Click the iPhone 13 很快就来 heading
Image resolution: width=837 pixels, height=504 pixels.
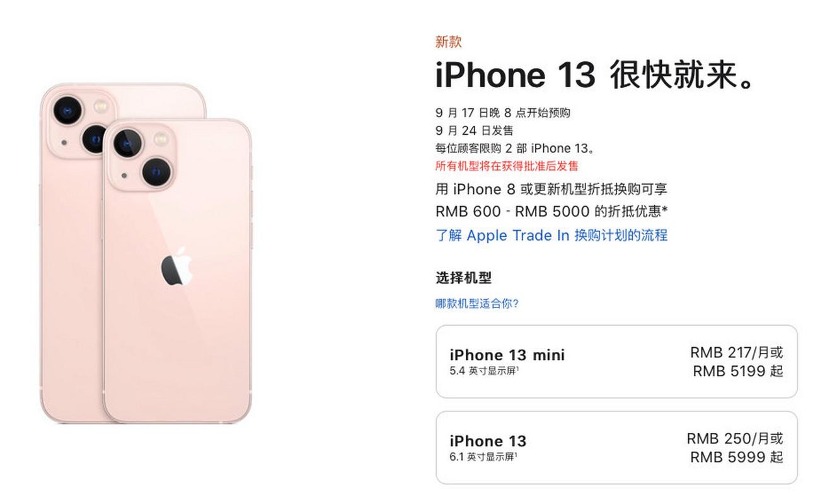click(596, 76)
